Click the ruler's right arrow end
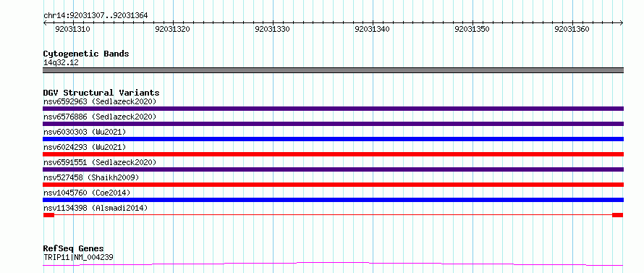Screen dimensions: 644x273 [622, 23]
